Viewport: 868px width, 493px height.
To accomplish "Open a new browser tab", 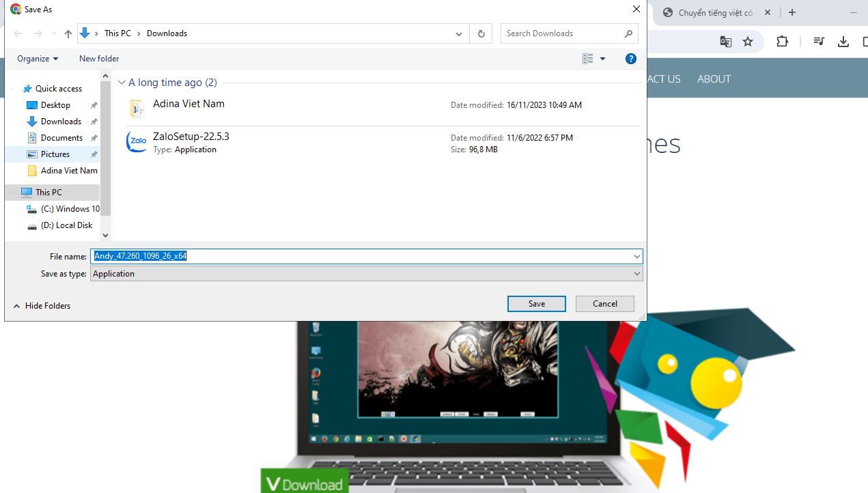I will click(792, 12).
